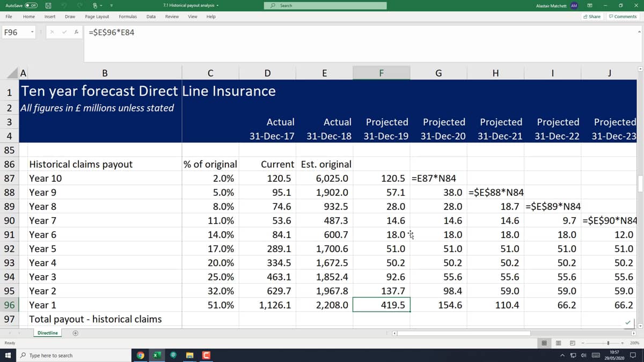Click the Insert Function fx icon

point(77,32)
